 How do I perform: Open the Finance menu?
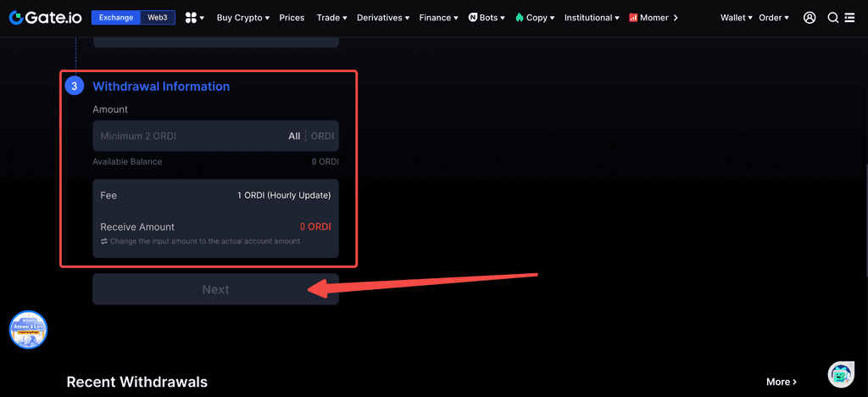[438, 18]
